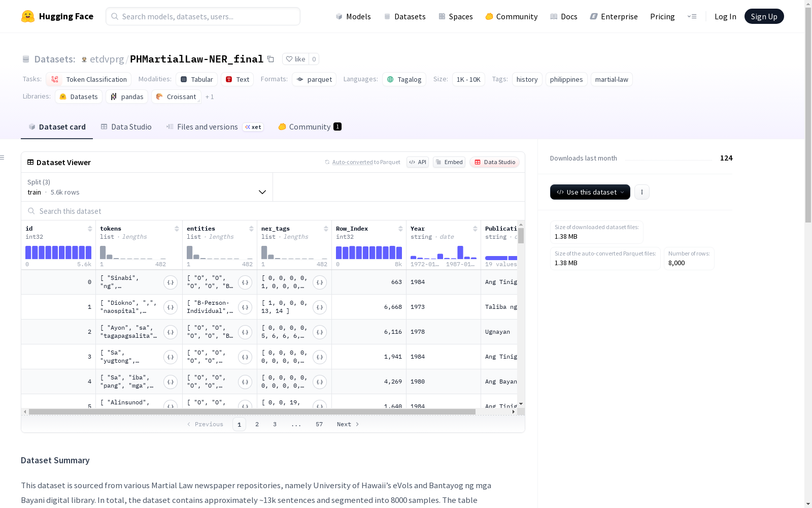
Task: Click the etdvprg user avatar
Action: [84, 59]
